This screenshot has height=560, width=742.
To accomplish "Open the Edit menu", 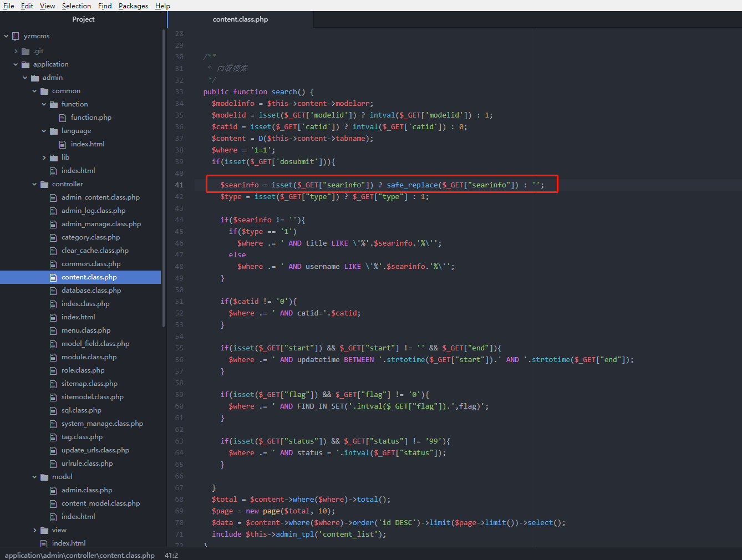I will tap(27, 6).
